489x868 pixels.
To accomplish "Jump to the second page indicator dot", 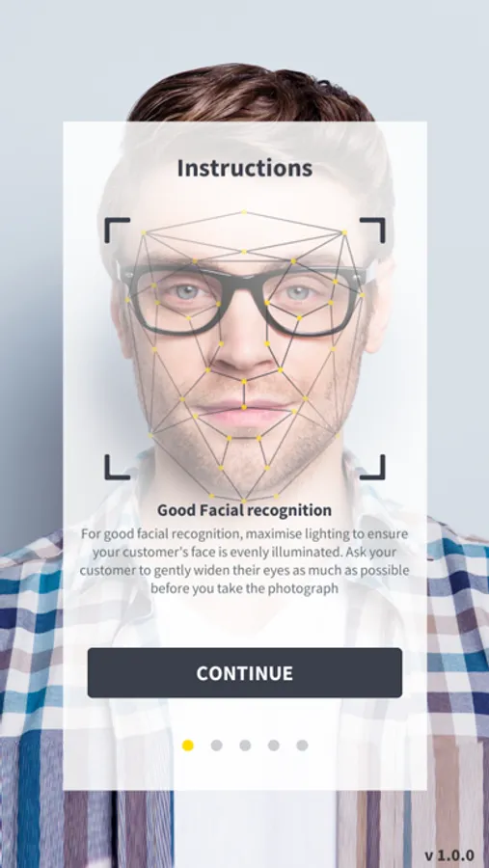I will pos(217,746).
